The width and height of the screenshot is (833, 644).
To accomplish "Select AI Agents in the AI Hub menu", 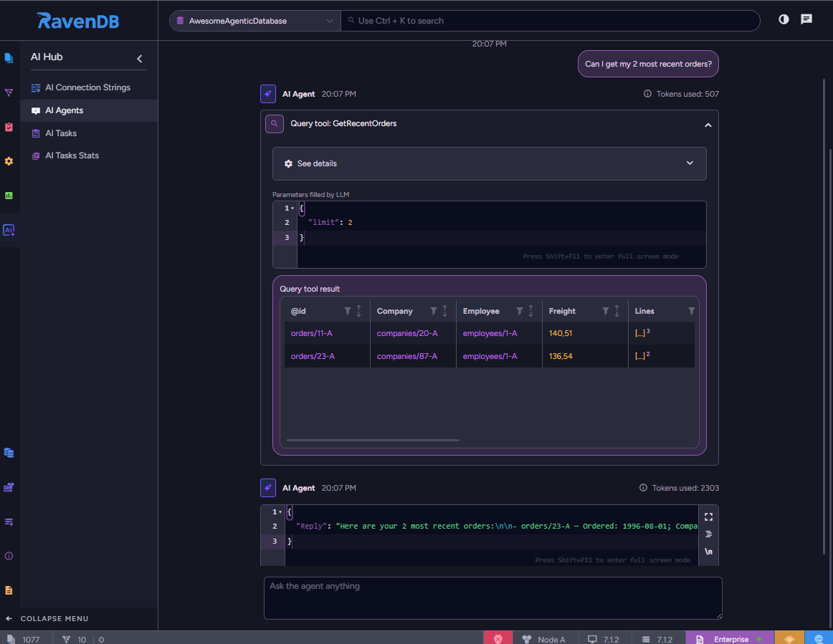I will [89, 110].
